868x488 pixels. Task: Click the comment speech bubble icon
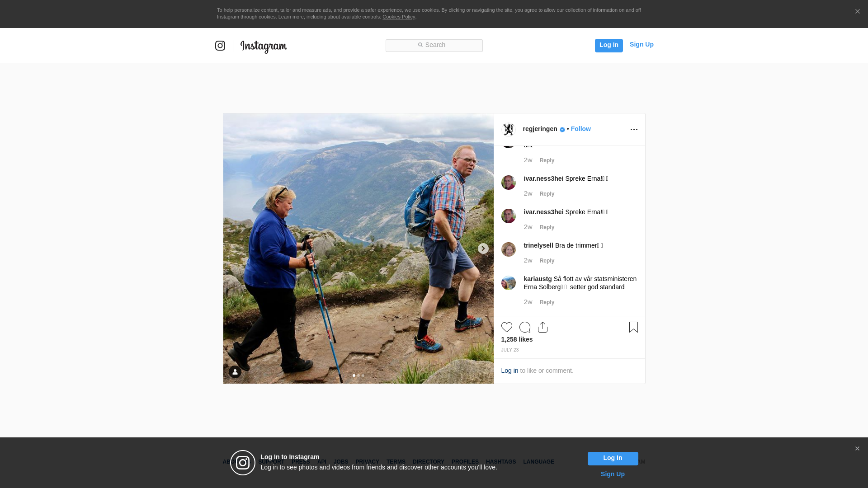[x=524, y=327]
